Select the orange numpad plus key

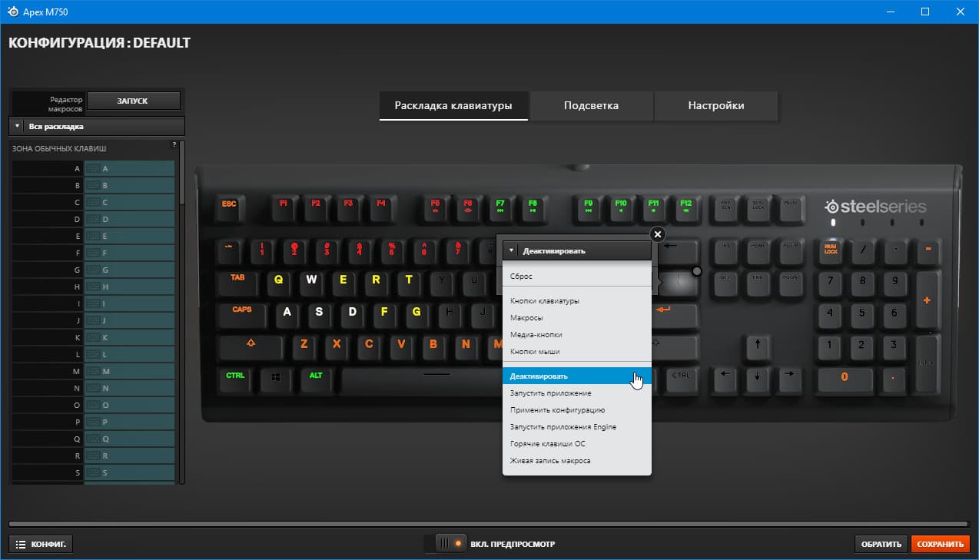click(928, 300)
